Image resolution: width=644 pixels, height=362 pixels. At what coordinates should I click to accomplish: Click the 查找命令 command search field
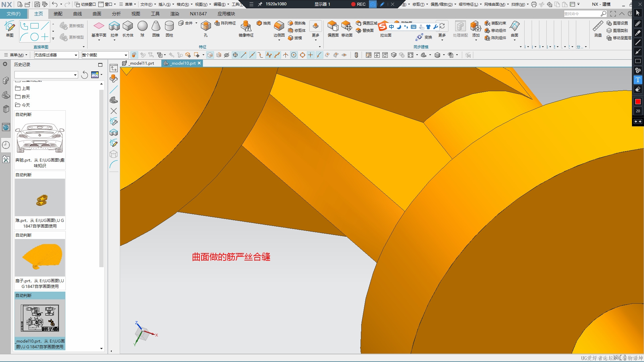[x=585, y=14]
